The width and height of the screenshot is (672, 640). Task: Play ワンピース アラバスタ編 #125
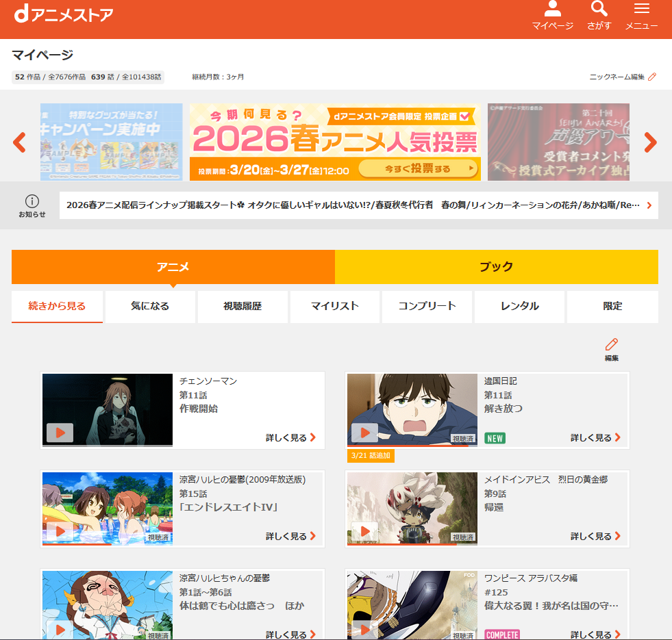pos(364,629)
